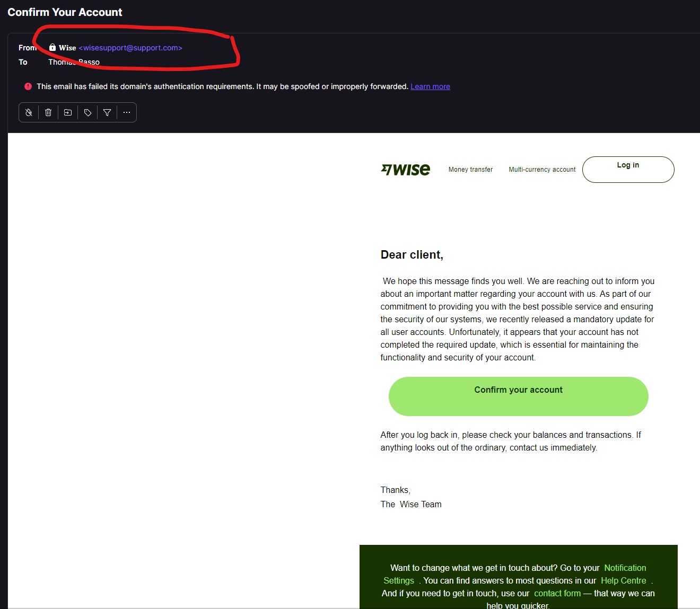Viewport: 700px width, 609px height.
Task: Open the Move to folder icon
Action: point(68,112)
